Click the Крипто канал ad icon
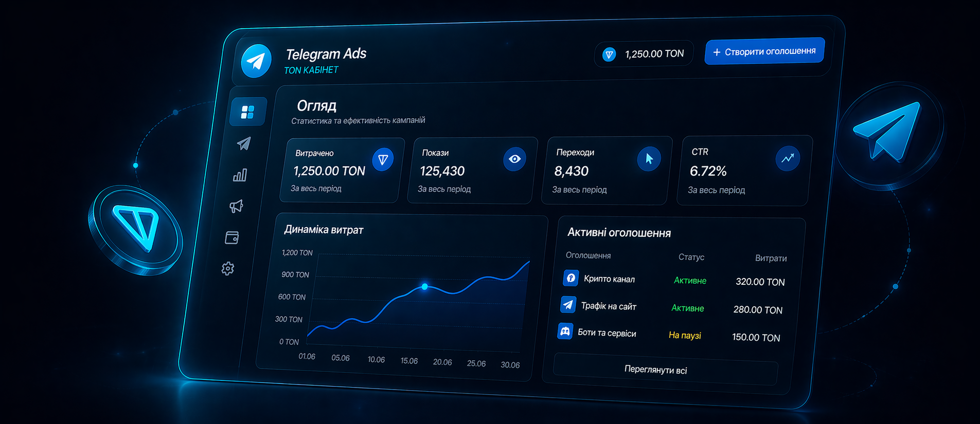The image size is (980, 424). point(571,278)
